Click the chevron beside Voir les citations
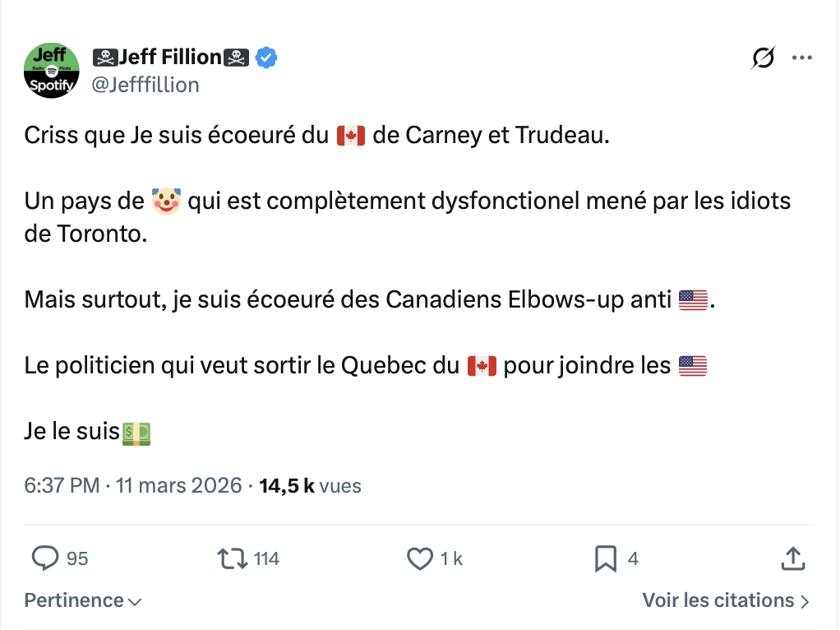Image resolution: width=840 pixels, height=630 pixels. (805, 602)
